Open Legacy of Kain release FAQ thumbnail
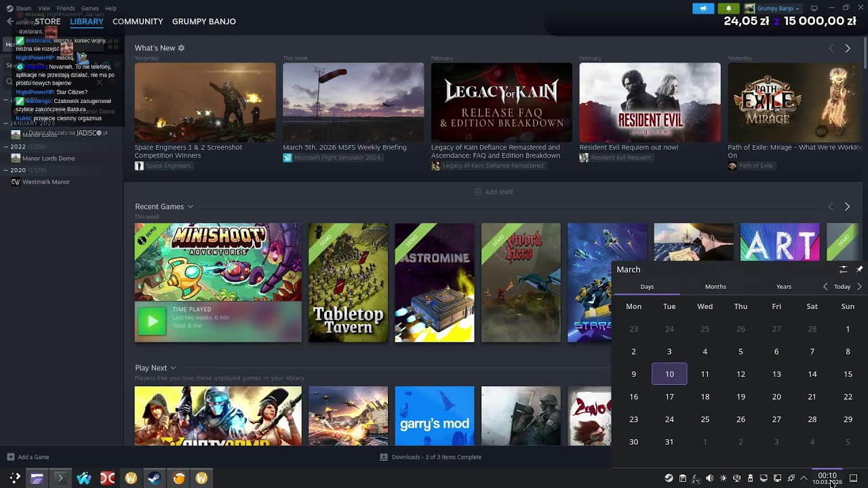 [502, 102]
